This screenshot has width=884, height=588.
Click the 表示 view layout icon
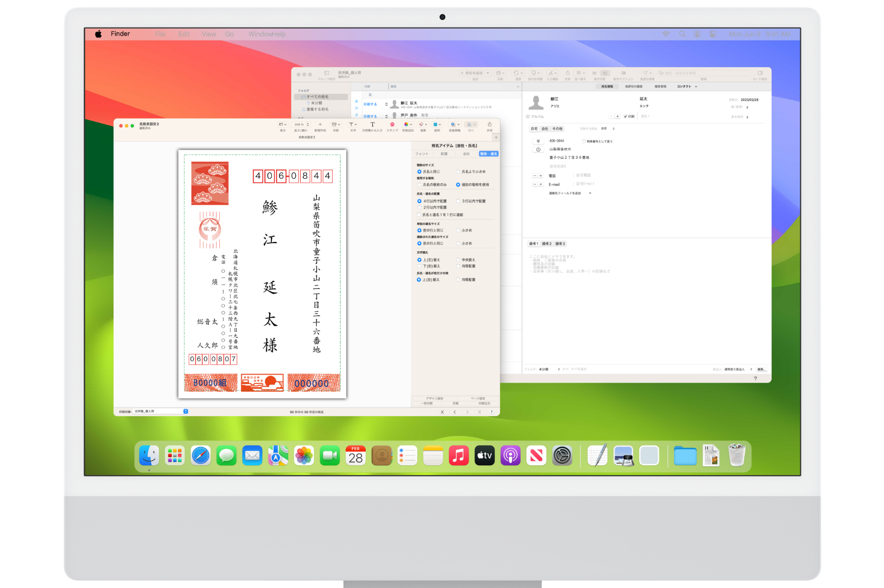(x=282, y=125)
